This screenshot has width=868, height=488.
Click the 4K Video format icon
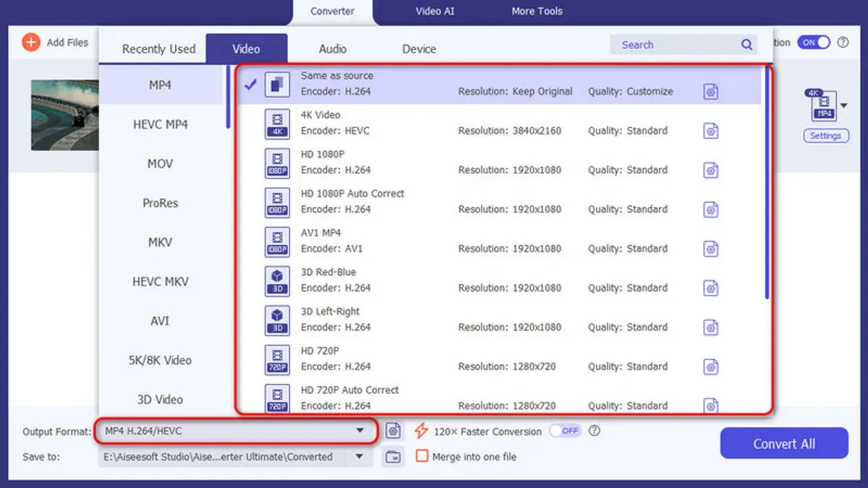(x=277, y=124)
